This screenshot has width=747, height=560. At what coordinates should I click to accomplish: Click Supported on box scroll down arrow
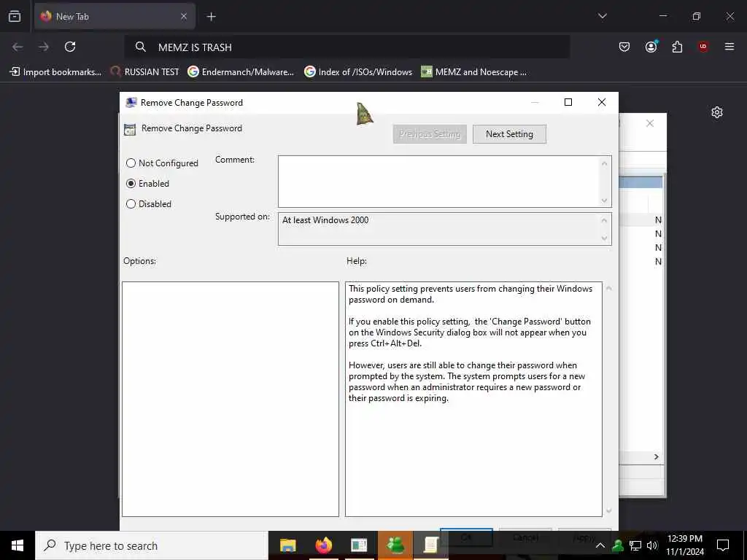[605, 238]
